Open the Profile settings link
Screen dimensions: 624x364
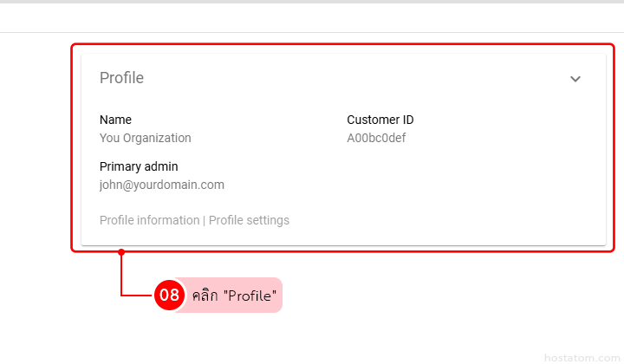point(249,220)
